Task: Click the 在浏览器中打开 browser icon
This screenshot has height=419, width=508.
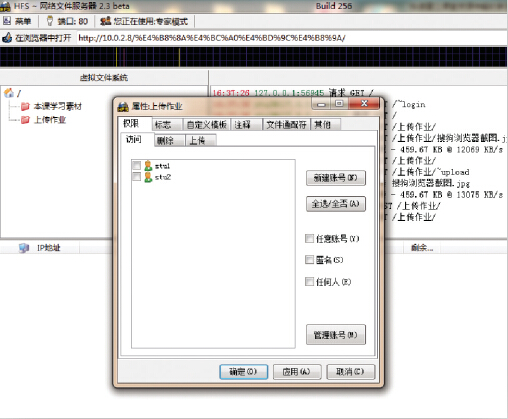Action: coord(7,38)
